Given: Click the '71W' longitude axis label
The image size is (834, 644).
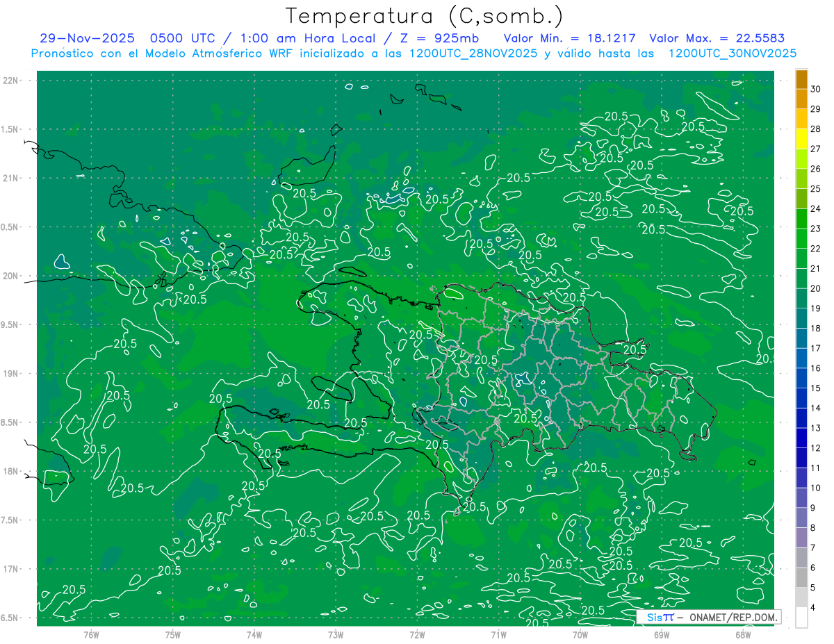Looking at the screenshot, I should coord(498,634).
